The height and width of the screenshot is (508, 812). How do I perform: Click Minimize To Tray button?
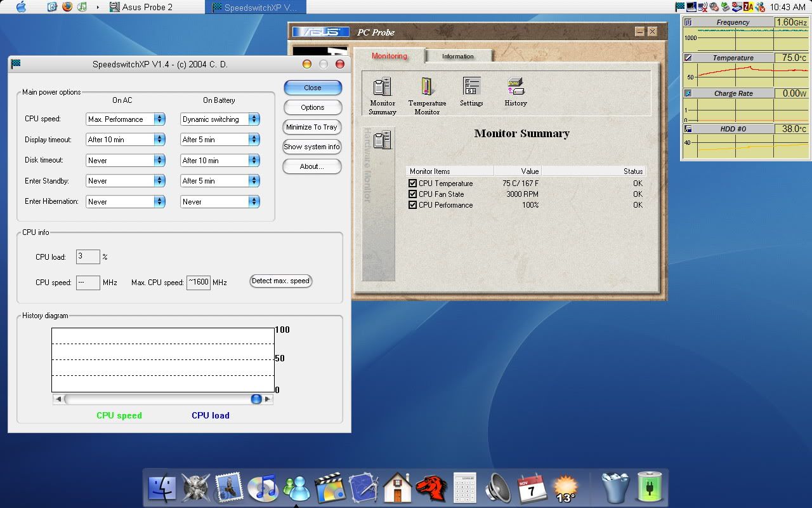(312, 127)
